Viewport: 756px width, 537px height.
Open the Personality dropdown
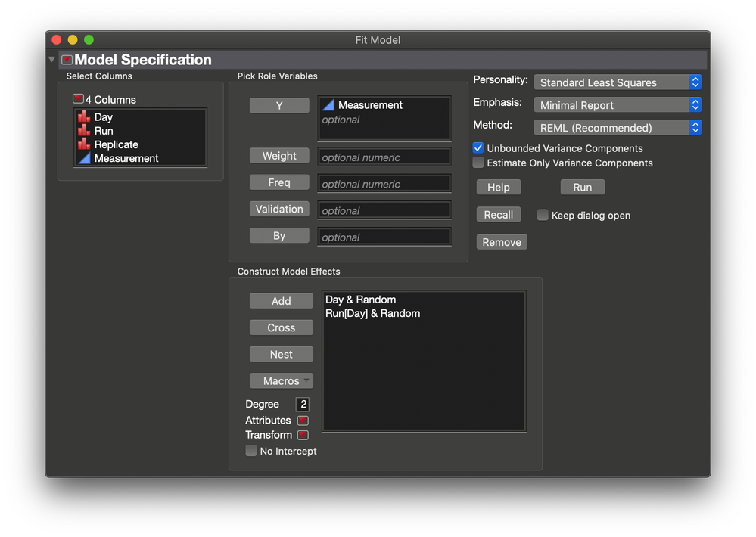[x=618, y=82]
